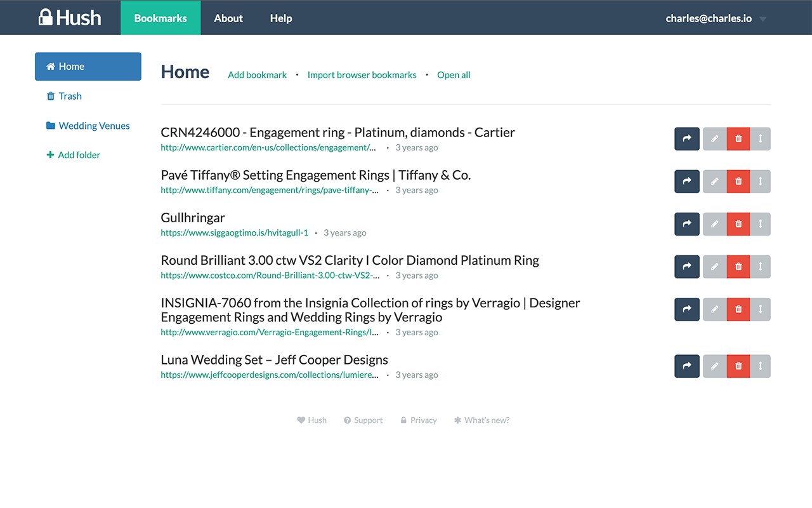Edit the Tiffany Pavé Setting bookmark

click(x=715, y=181)
